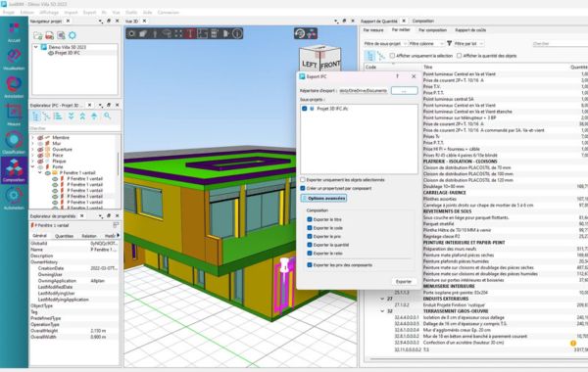Viewport: 588px width, 372px height.
Task: Toggle Projet 3D IFC.ifc checkbox in export dialog
Action: (x=305, y=109)
